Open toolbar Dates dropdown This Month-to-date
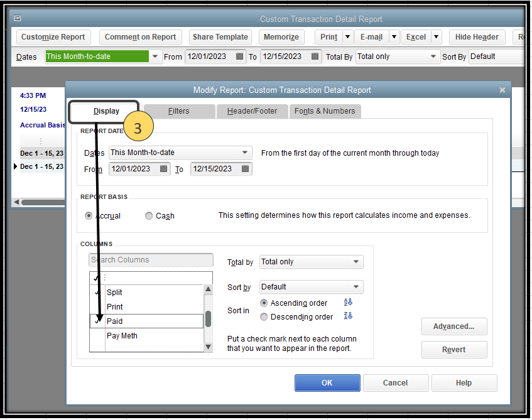 [x=155, y=57]
